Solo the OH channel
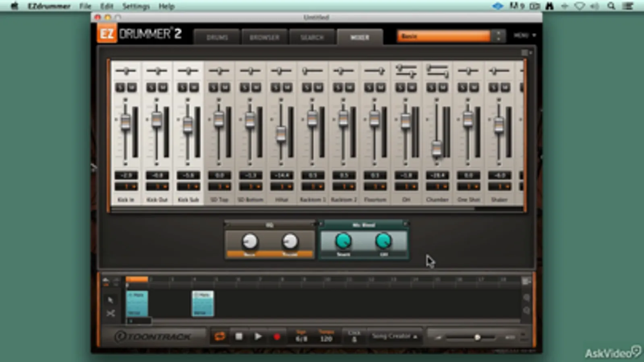Screen dimensions: 644x362 click(x=400, y=87)
